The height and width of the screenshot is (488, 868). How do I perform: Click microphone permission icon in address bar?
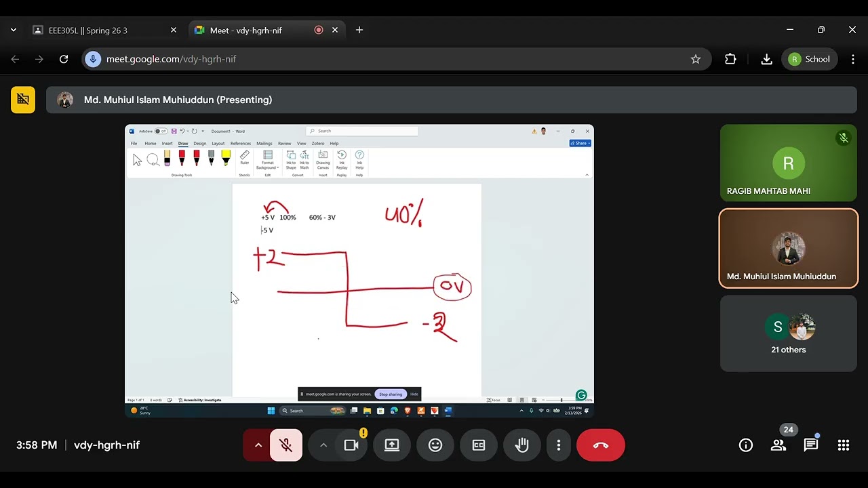click(x=93, y=59)
